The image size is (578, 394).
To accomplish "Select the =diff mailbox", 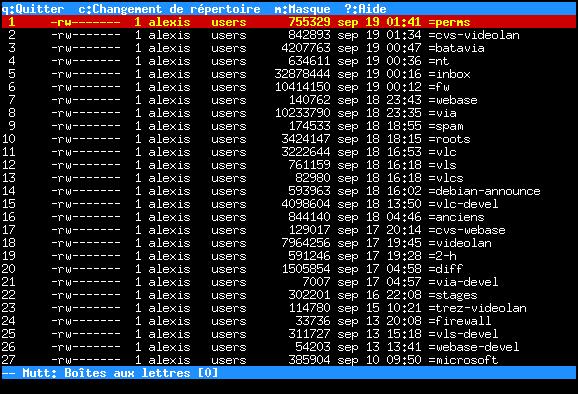I will tap(289, 269).
